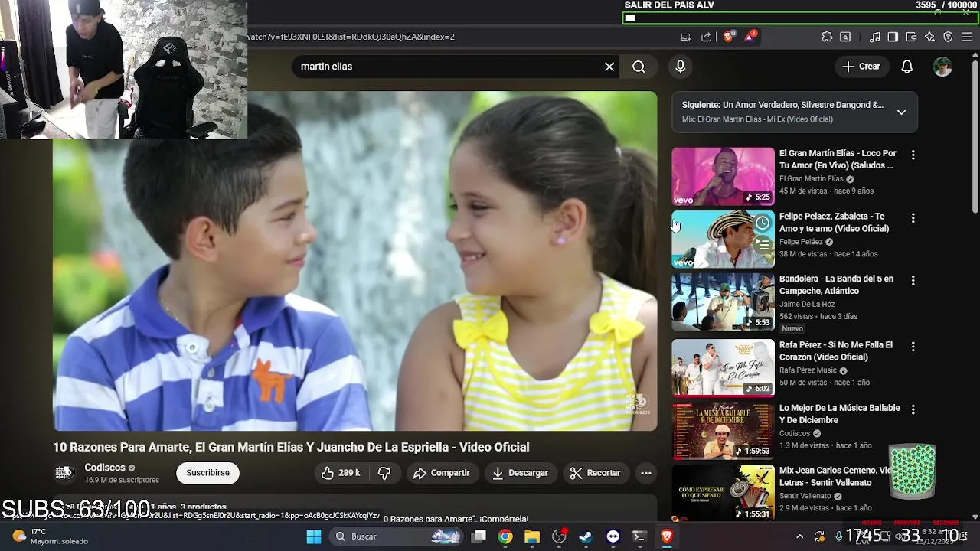Open the Loco Por Tu Amor thumbnail

point(723,176)
